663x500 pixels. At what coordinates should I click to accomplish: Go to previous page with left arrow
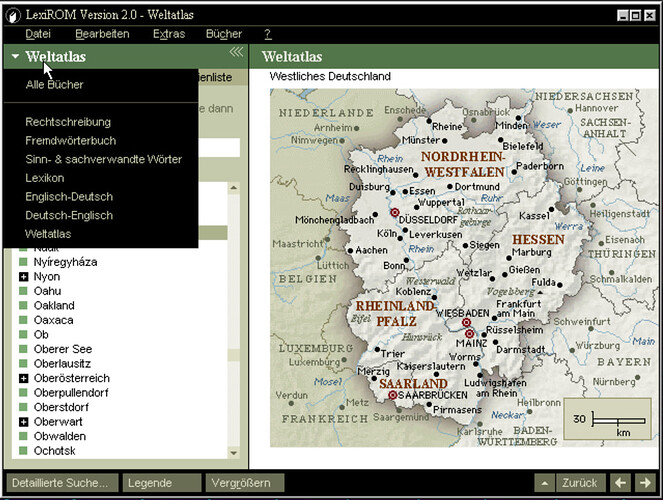pos(620,483)
